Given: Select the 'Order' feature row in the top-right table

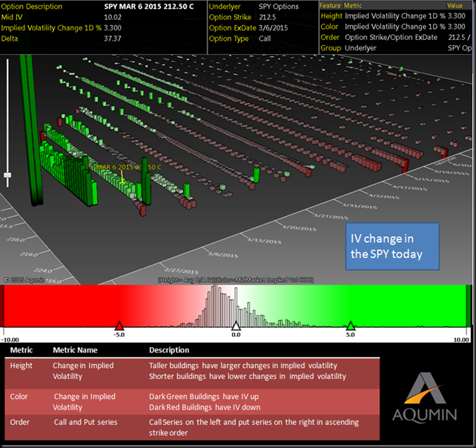Looking at the screenshot, I should tap(395, 37).
